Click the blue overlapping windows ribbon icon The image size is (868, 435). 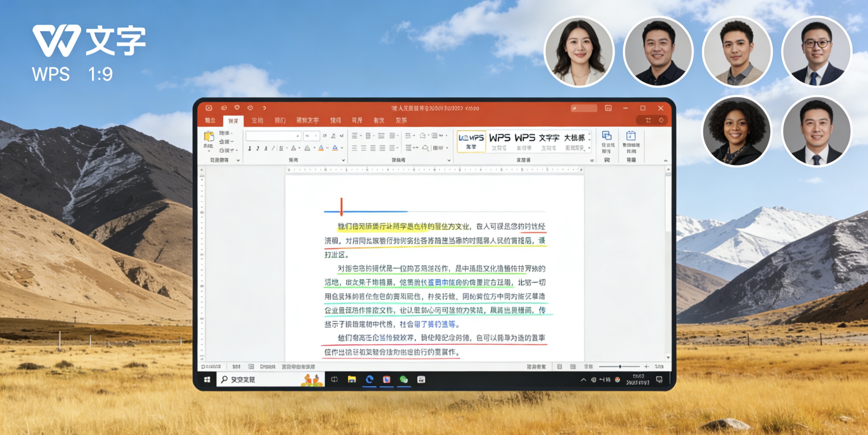pos(607,136)
